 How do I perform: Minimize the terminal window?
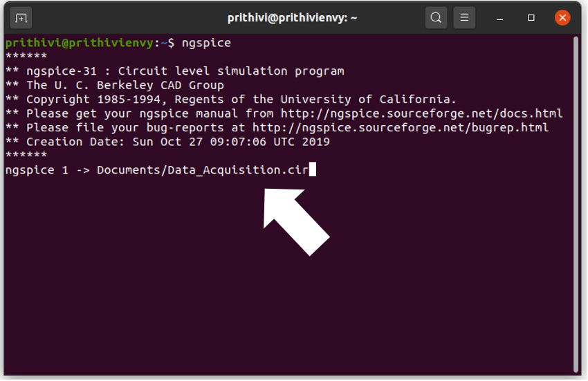tap(499, 18)
